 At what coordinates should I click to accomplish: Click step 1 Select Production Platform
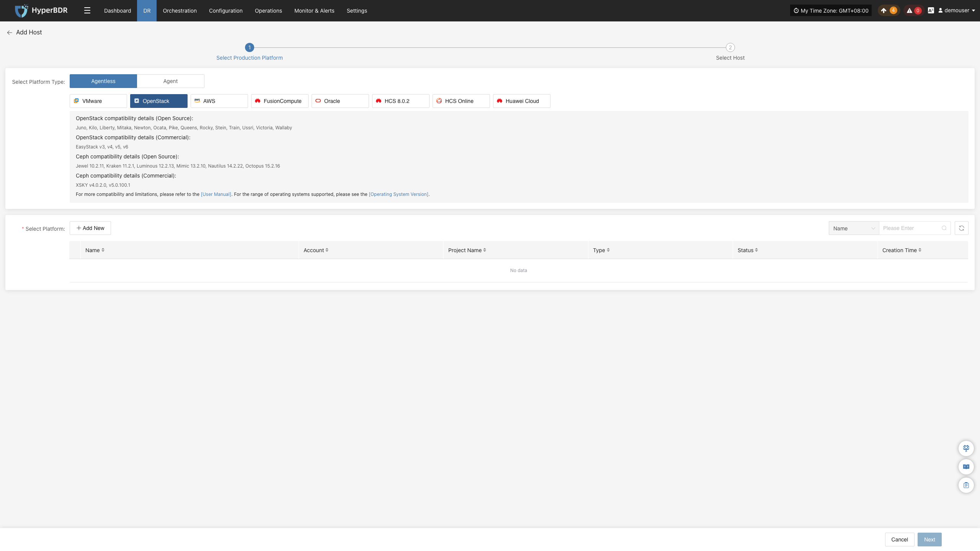pyautogui.click(x=250, y=52)
